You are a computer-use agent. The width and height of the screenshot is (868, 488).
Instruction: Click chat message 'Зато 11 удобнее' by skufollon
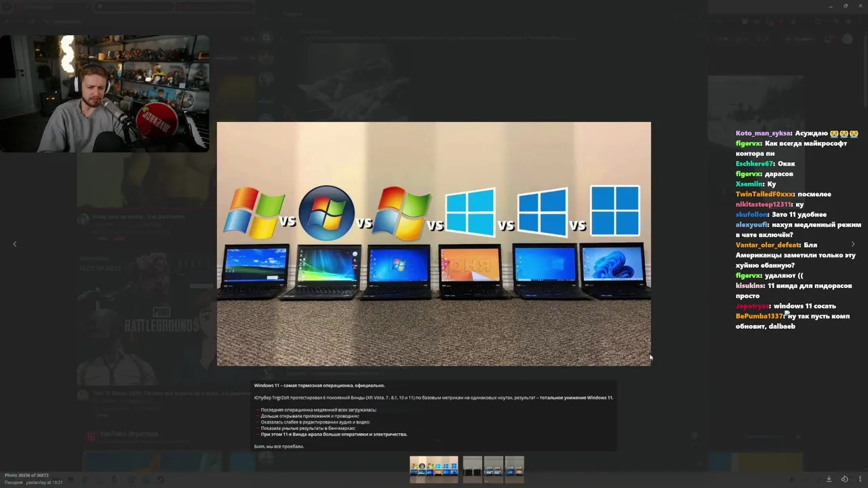(800, 215)
